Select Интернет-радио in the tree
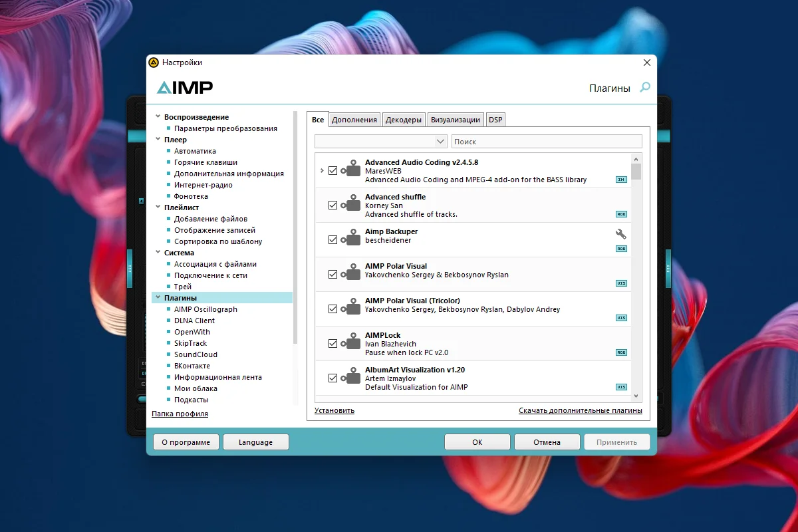798x532 pixels. coord(203,185)
